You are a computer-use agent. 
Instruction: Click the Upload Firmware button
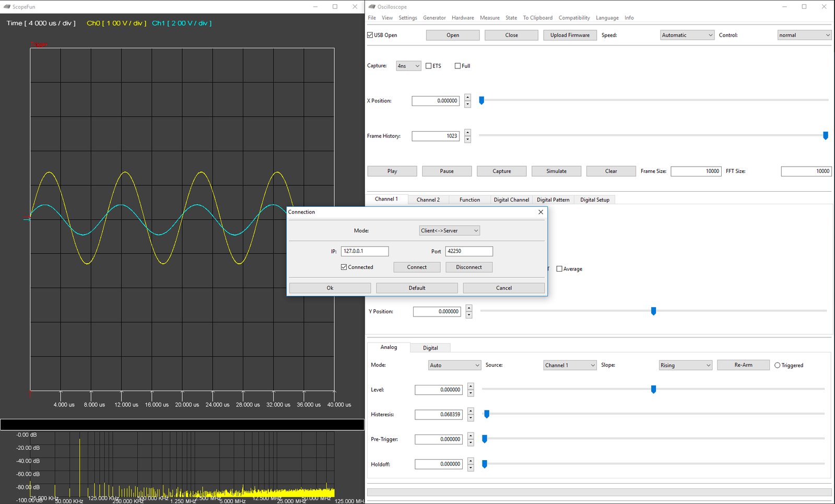click(570, 35)
